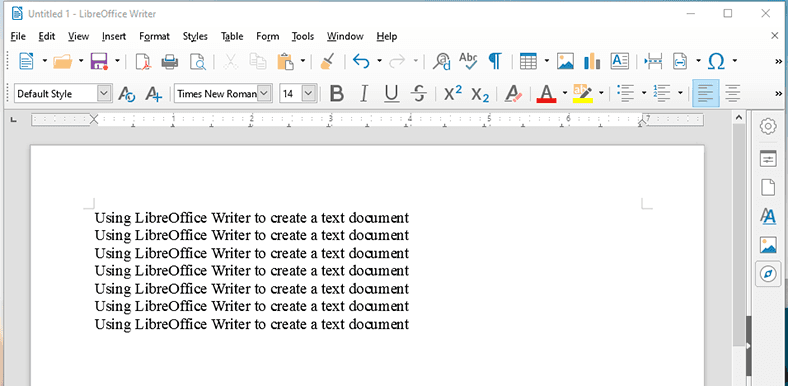Viewport: 788px width, 386px height.
Task: Toggle Italic formatting
Action: pos(364,93)
